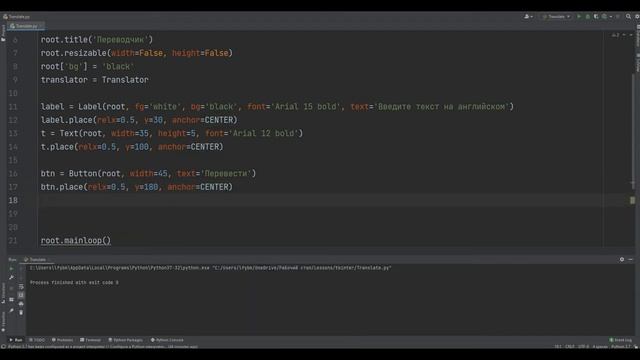640x360 pixels.
Task: Click the print icon in Run console
Action: pos(21,304)
